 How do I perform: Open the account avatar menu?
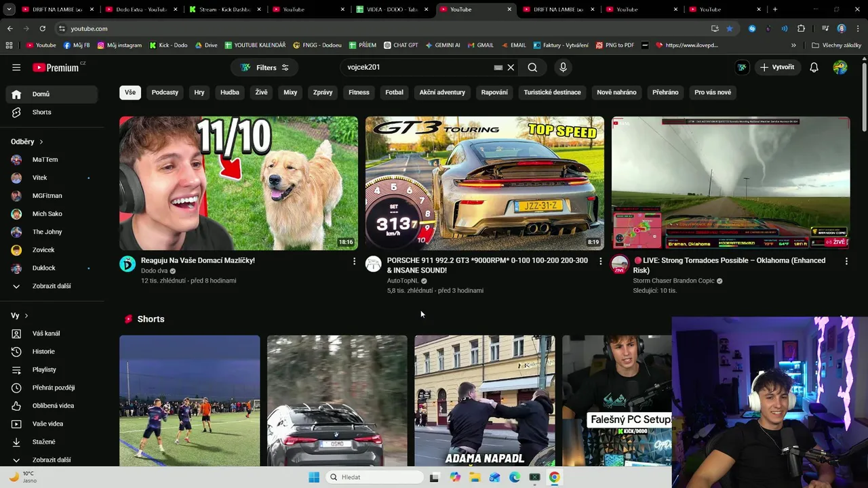[840, 67]
